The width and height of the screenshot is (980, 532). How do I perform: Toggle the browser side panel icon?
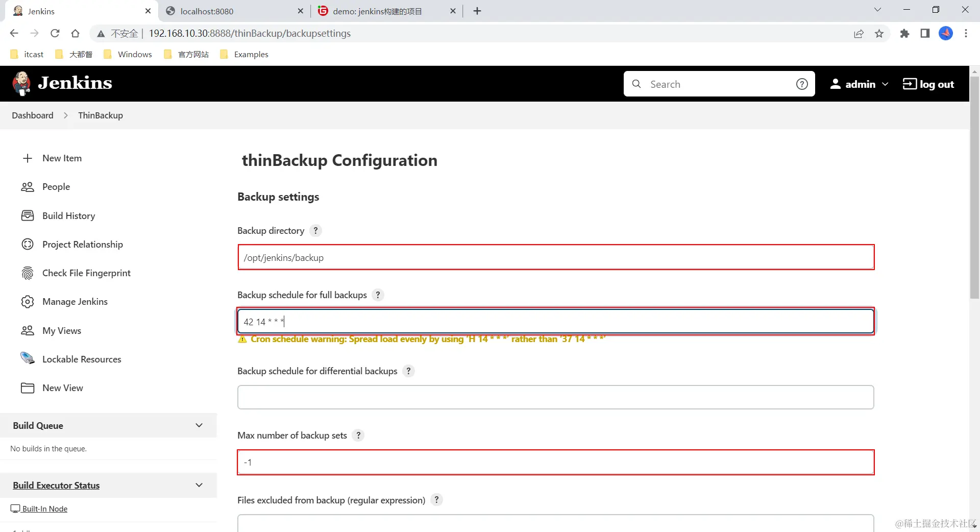(x=925, y=33)
